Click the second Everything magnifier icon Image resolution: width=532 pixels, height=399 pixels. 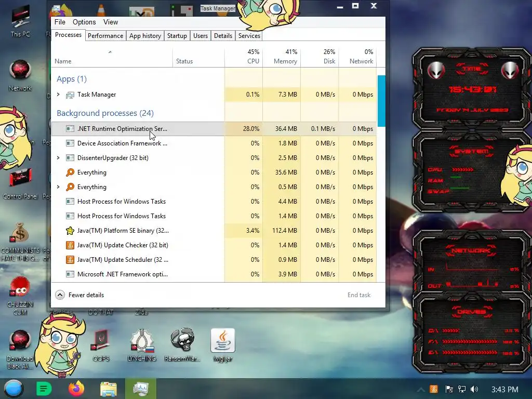pyautogui.click(x=70, y=187)
